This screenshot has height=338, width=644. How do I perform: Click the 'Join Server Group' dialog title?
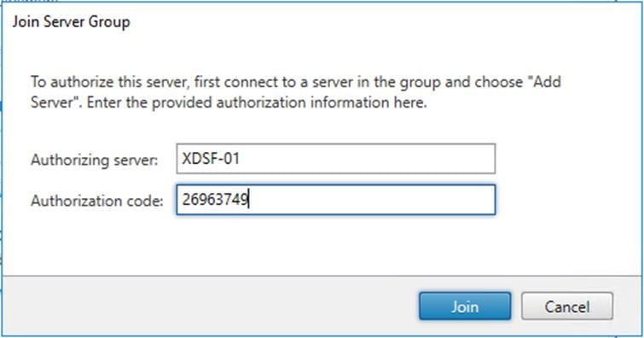[x=71, y=21]
